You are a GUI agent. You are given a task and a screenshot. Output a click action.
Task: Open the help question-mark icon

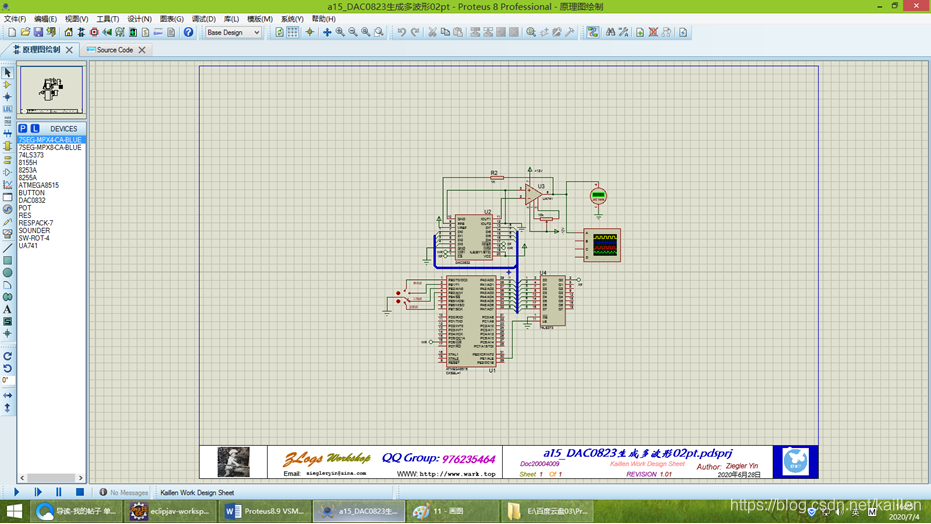pos(188,32)
